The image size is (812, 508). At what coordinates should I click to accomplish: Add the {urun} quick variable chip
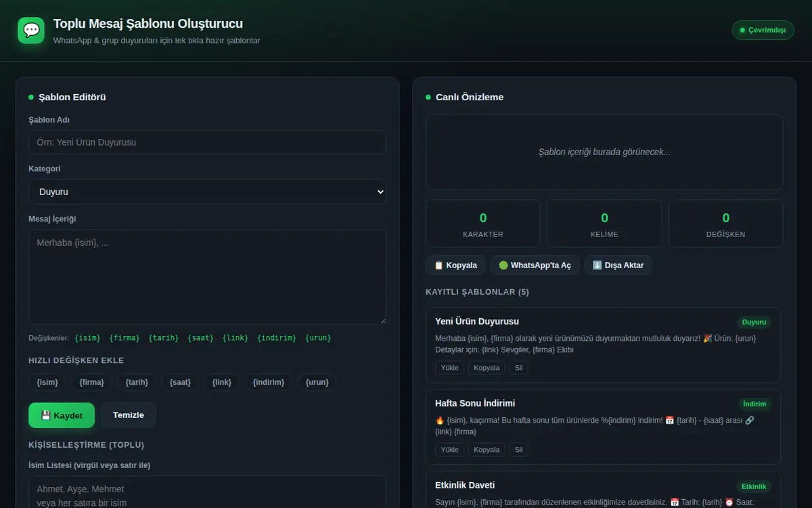317,382
